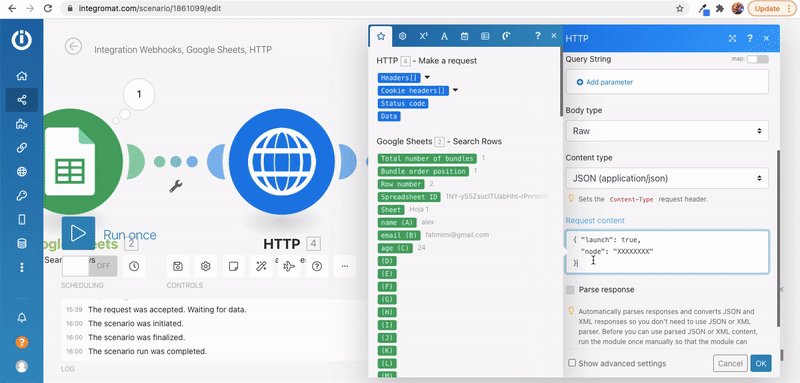800x383 pixels.
Task: Click the OK button
Action: 761,364
